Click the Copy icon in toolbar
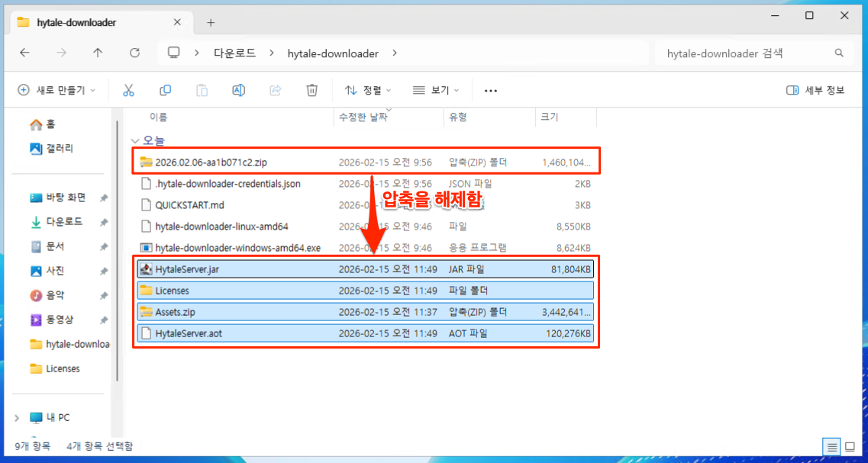The width and height of the screenshot is (868, 463). (x=165, y=90)
